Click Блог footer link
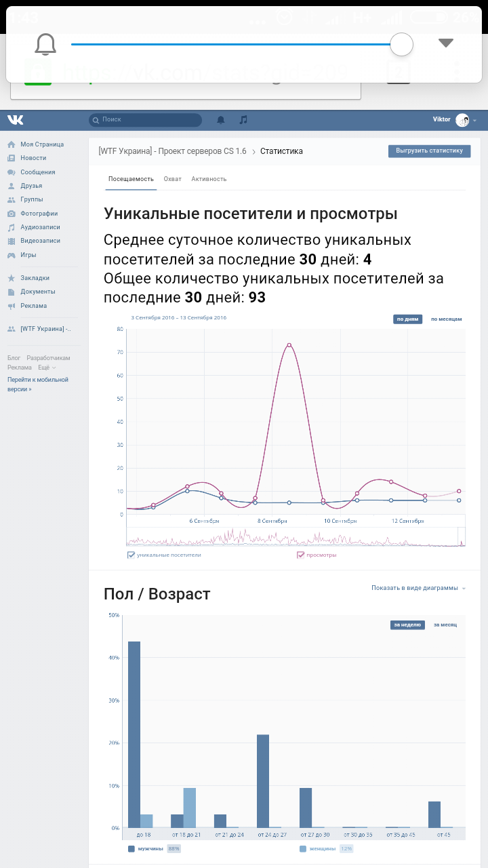488x868 pixels. (x=14, y=358)
